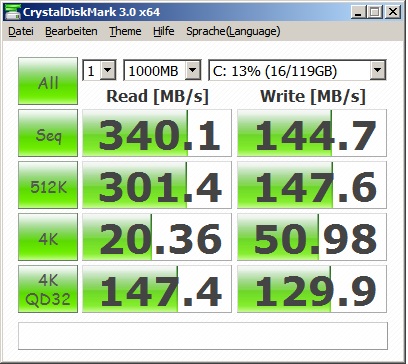
Task: Open the Theme menu
Action: (125, 31)
